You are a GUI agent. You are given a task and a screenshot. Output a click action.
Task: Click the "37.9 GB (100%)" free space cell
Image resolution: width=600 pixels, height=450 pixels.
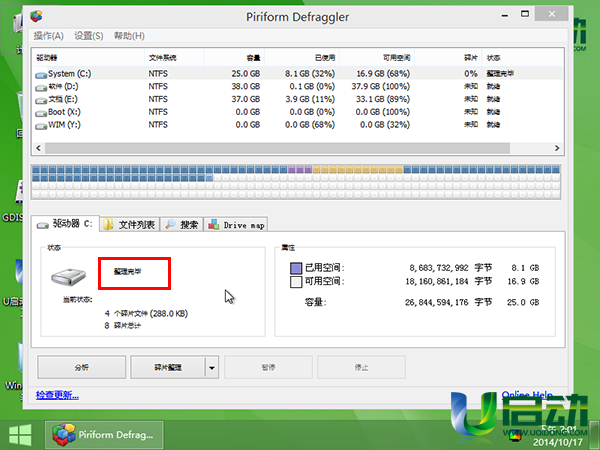point(381,86)
